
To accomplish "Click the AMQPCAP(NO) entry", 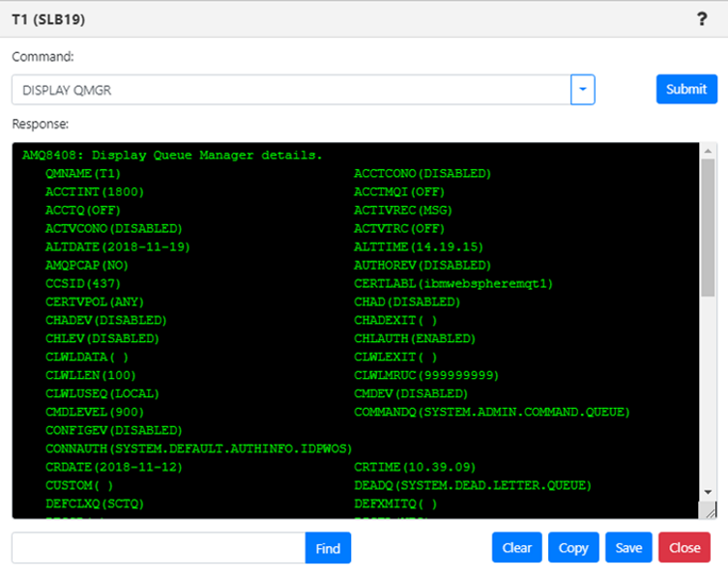I will pos(86,265).
